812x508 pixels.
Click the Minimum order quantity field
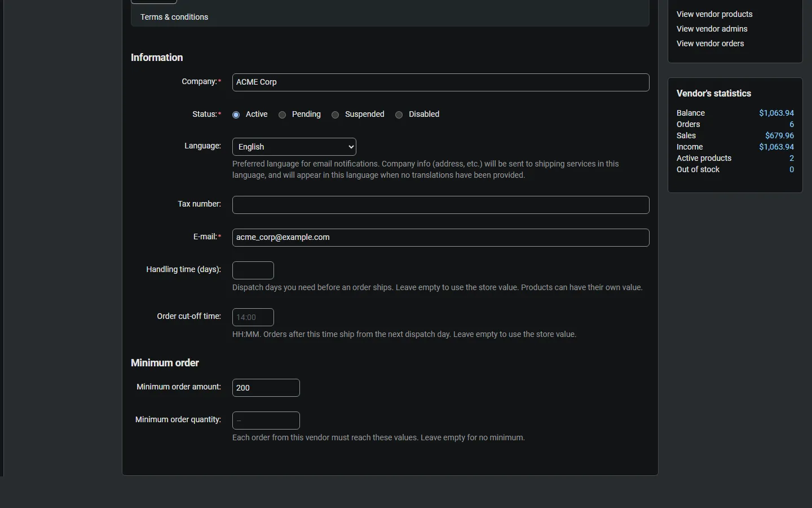coord(266,421)
